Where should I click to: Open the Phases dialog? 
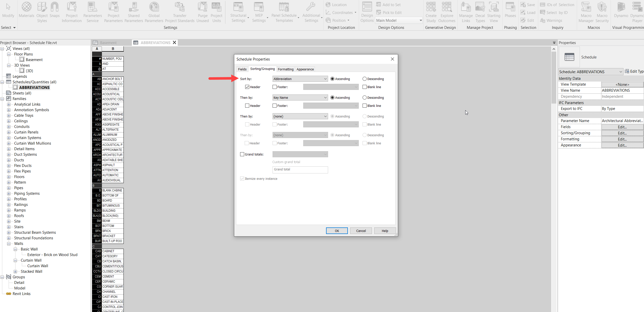coord(510,11)
